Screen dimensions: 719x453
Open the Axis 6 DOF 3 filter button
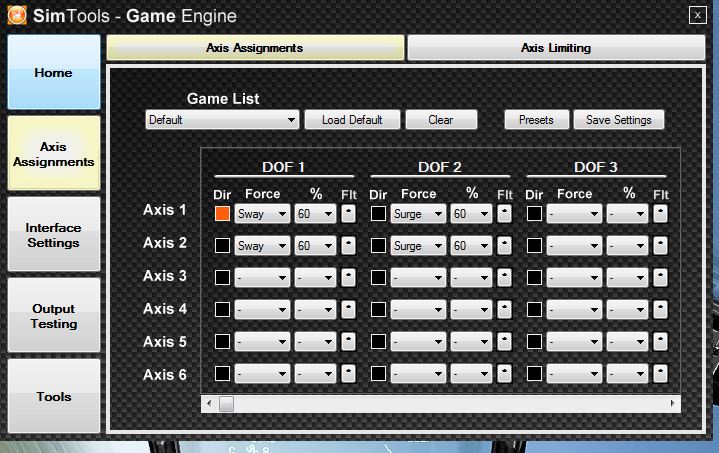(x=660, y=374)
